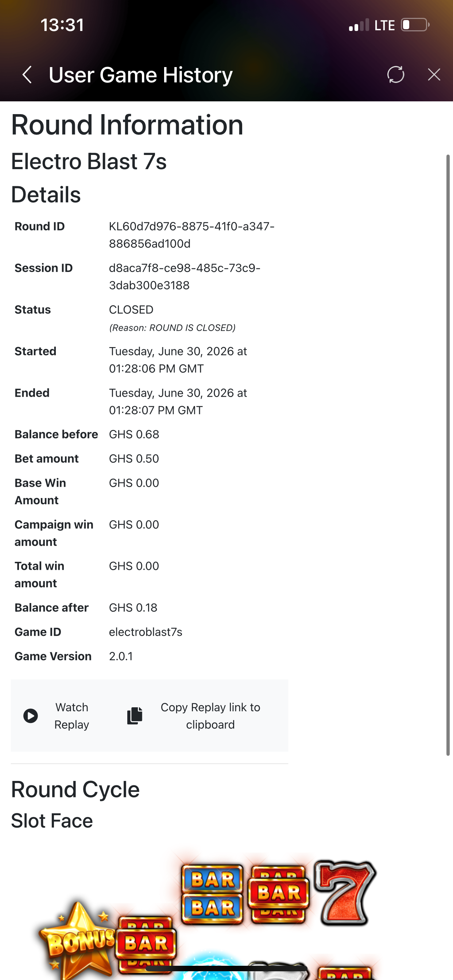Select the Round ID value text
This screenshot has width=453, height=980.
click(191, 235)
